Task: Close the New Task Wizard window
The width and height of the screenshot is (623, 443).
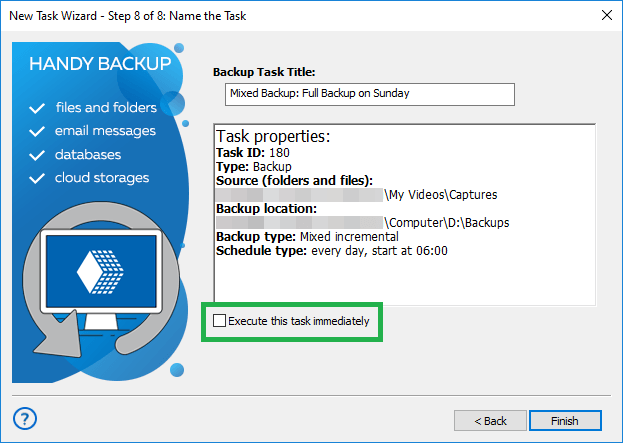Action: [607, 15]
